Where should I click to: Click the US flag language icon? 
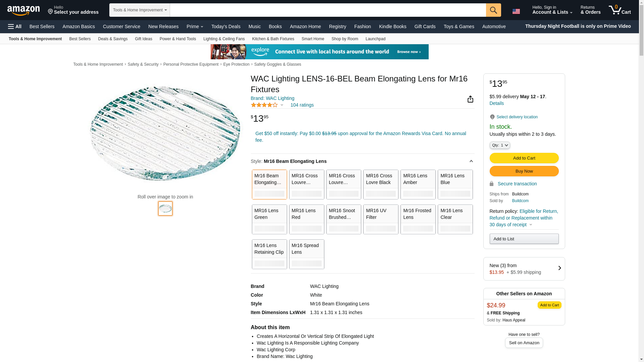click(516, 11)
